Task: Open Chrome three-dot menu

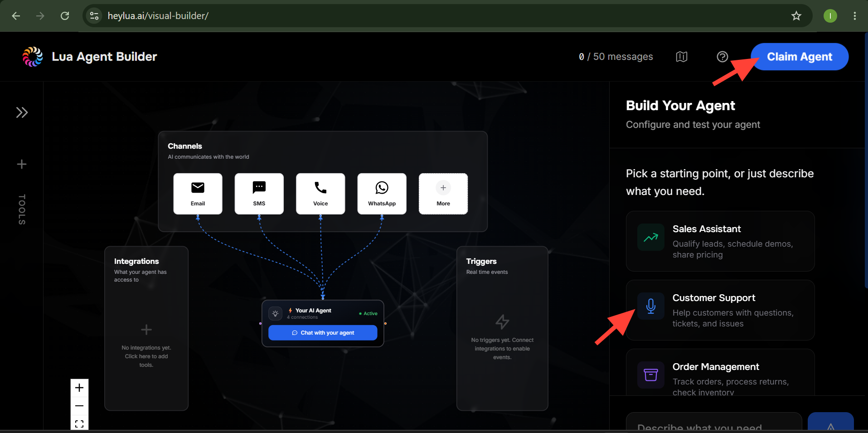Action: coord(854,16)
